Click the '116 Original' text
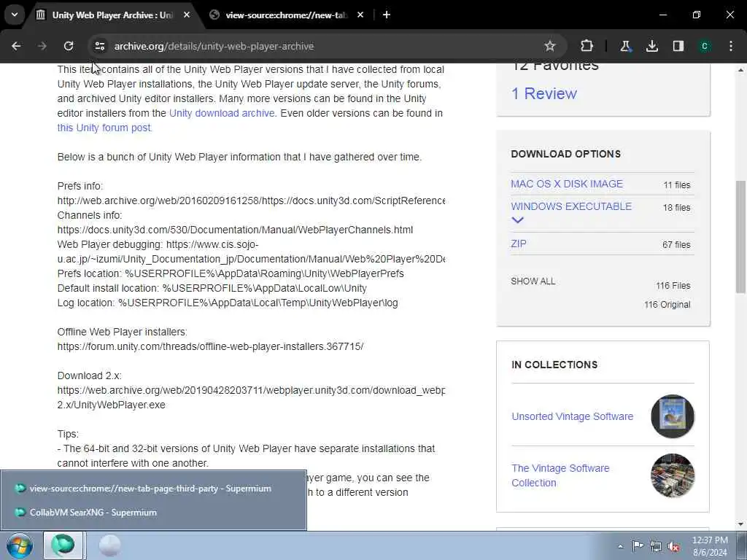This screenshot has width=747, height=560. coord(667,305)
